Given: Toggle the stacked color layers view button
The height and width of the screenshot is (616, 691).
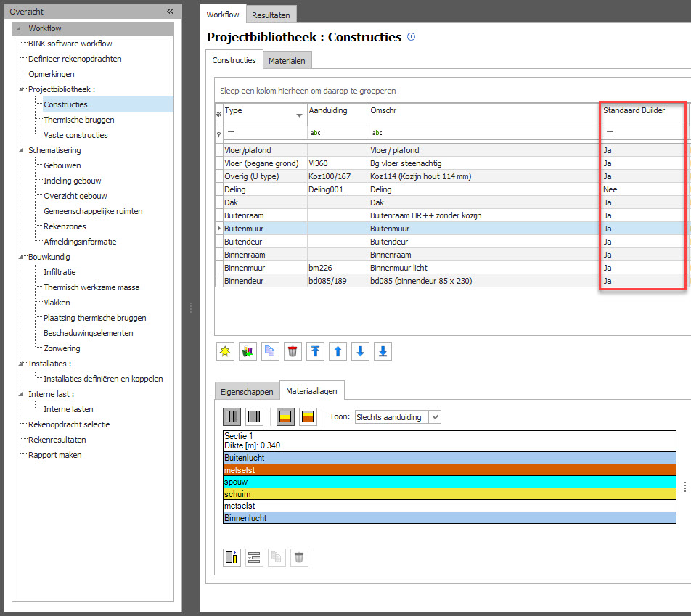Looking at the screenshot, I should pyautogui.click(x=285, y=417).
